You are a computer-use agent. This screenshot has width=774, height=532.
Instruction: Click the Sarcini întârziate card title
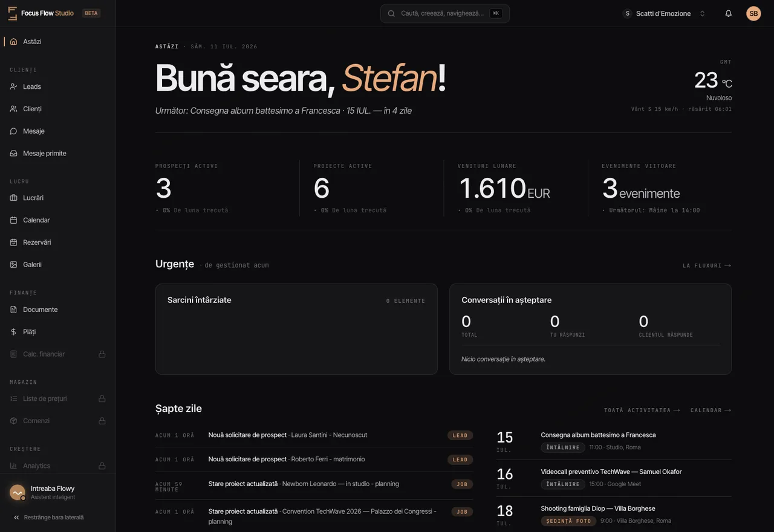coord(199,300)
